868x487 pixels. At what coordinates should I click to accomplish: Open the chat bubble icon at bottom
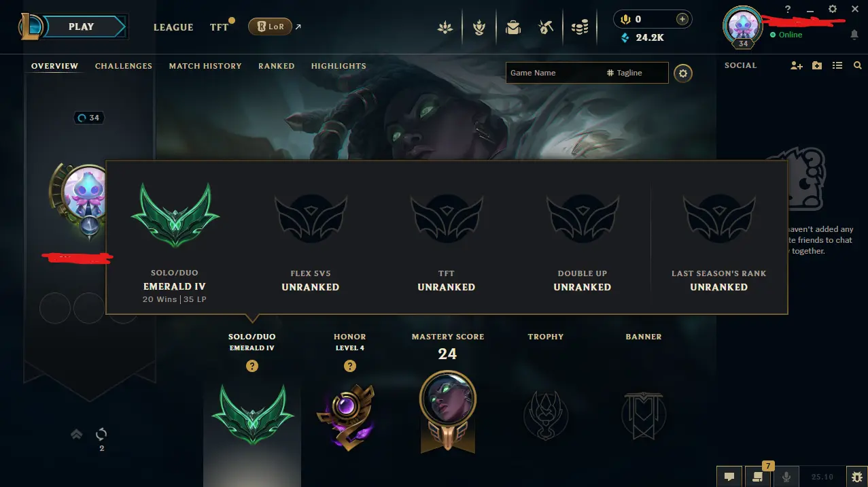[729, 477]
